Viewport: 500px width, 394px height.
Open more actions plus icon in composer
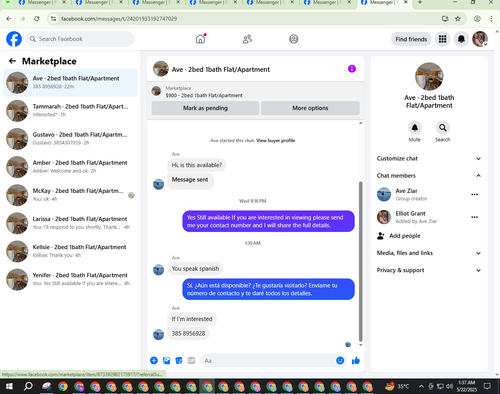pos(154,360)
